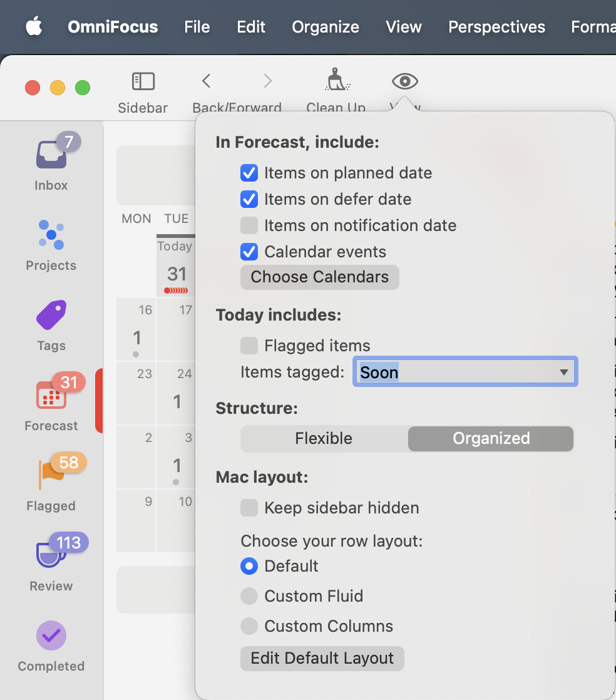Click the Edit Default Layout button
This screenshot has width=616, height=700.
pos(322,658)
